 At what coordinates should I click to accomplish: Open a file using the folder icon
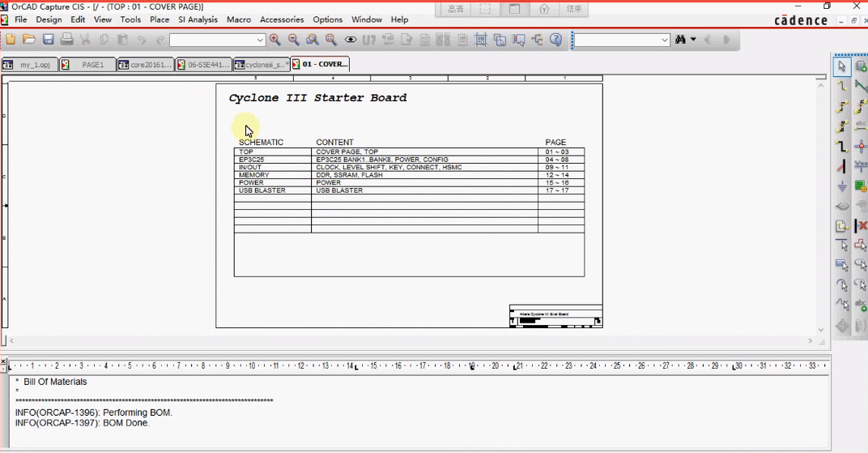tap(29, 40)
